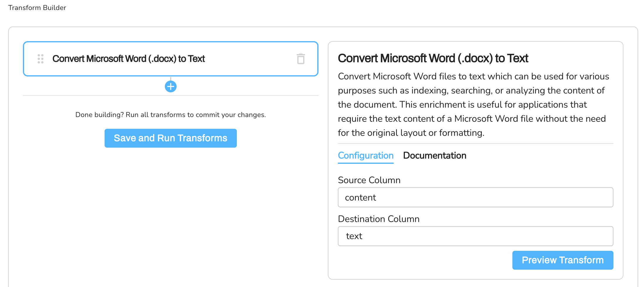This screenshot has width=644, height=287.
Task: Focus the Source Column input field
Action: pos(475,197)
